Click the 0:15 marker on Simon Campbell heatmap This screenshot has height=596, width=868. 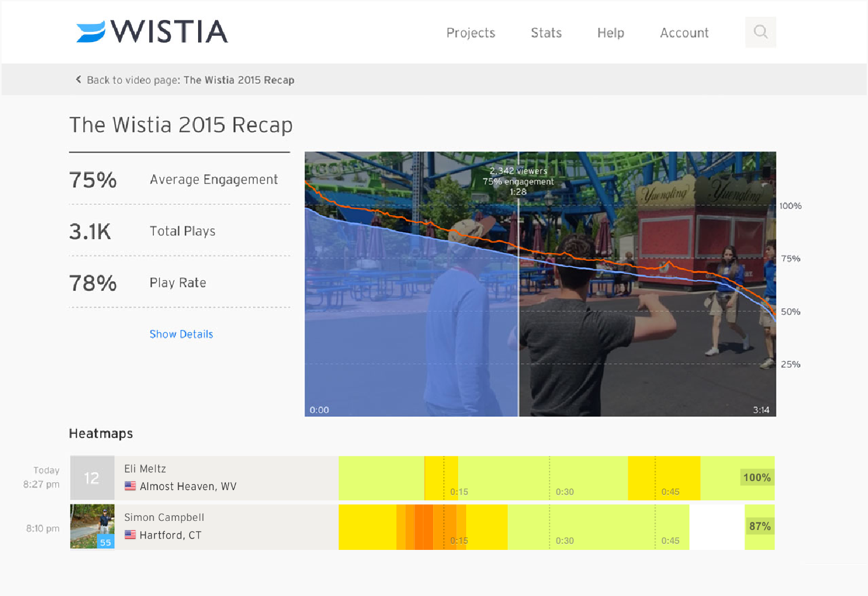(459, 541)
